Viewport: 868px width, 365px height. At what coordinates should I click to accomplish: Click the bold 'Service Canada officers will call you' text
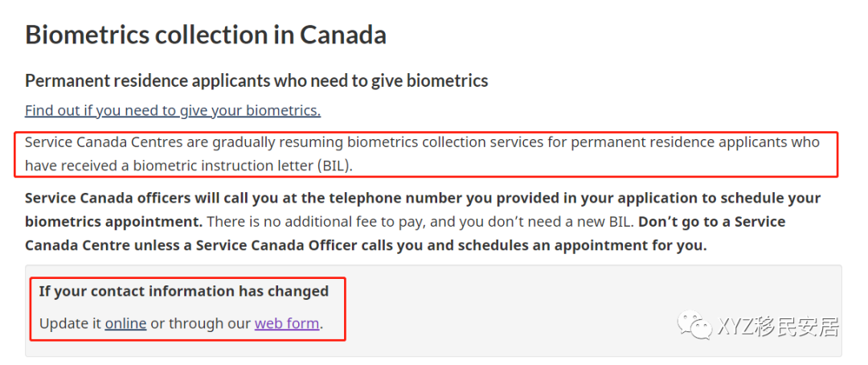(x=175, y=198)
